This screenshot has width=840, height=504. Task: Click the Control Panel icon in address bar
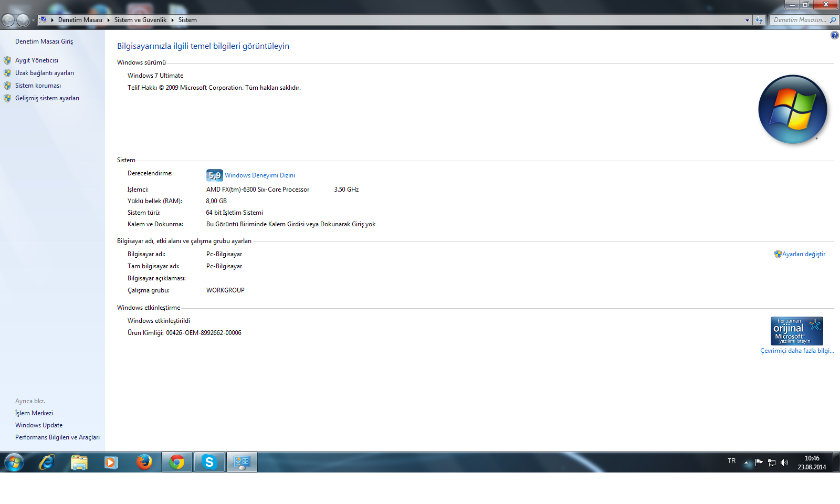tap(44, 19)
